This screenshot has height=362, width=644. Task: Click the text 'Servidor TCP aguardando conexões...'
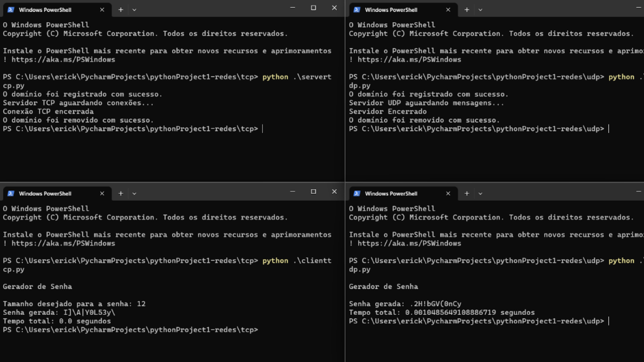78,103
